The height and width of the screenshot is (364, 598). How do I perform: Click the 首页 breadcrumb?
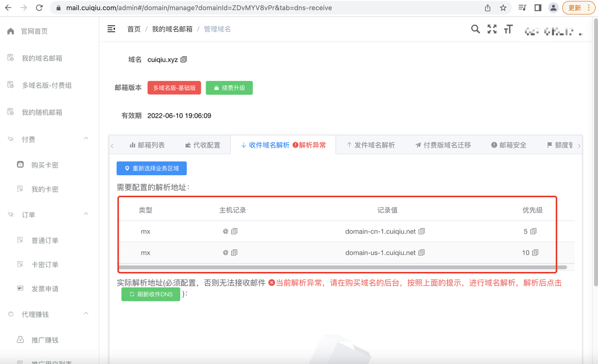click(x=134, y=29)
